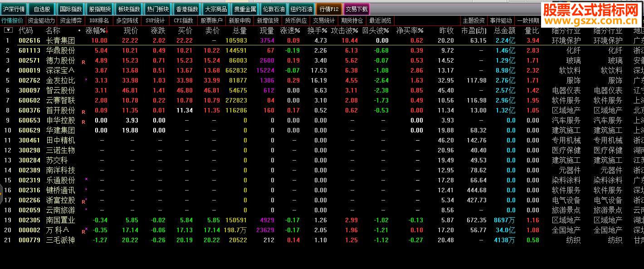Open 板块指数 sector index

[129, 9]
